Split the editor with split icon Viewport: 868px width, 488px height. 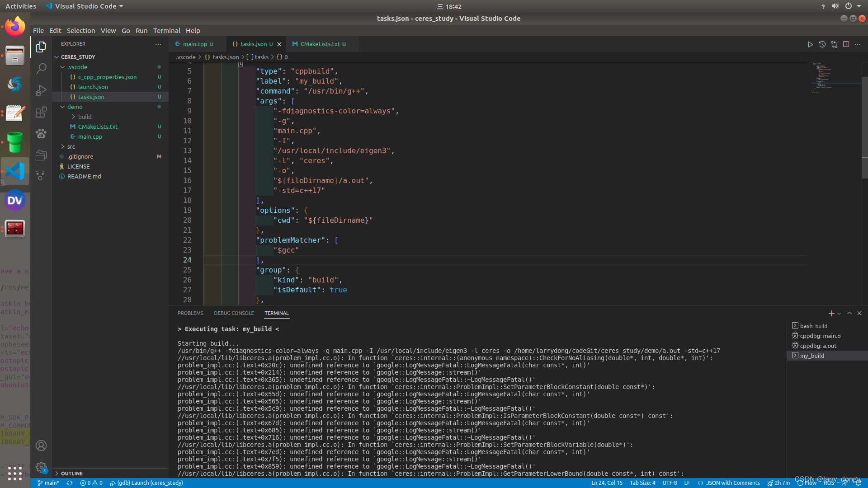coord(846,44)
